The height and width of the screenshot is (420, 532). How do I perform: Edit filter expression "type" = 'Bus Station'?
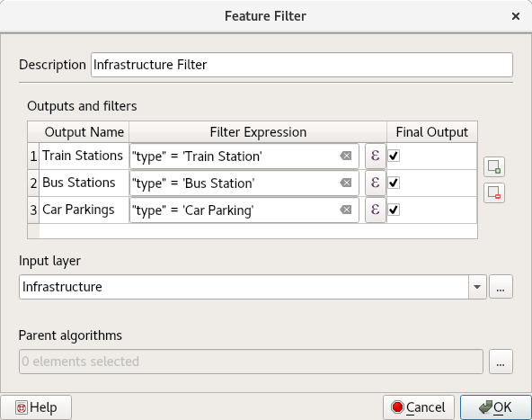click(x=244, y=183)
